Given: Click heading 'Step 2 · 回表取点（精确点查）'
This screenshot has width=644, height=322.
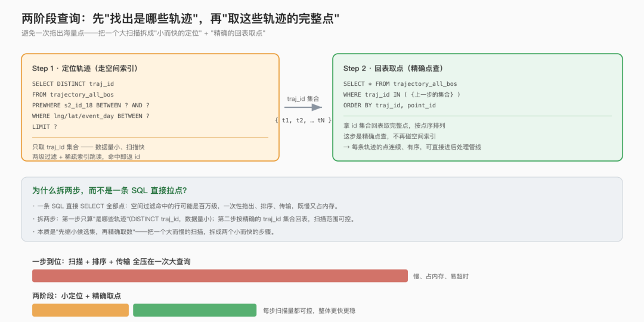Looking at the screenshot, I should pos(394,69).
